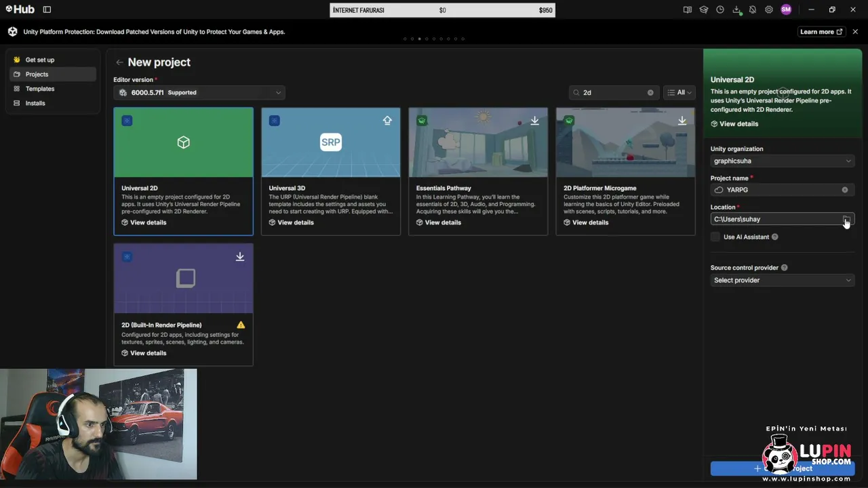Open the history clock icon in the top bar
The image size is (868, 488).
(720, 9)
